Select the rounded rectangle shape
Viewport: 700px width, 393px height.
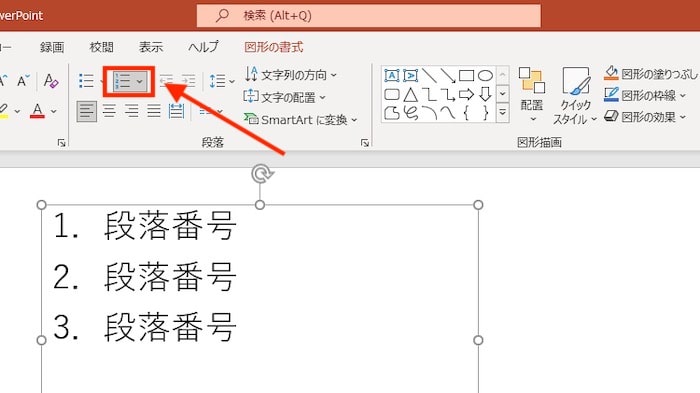coord(392,94)
